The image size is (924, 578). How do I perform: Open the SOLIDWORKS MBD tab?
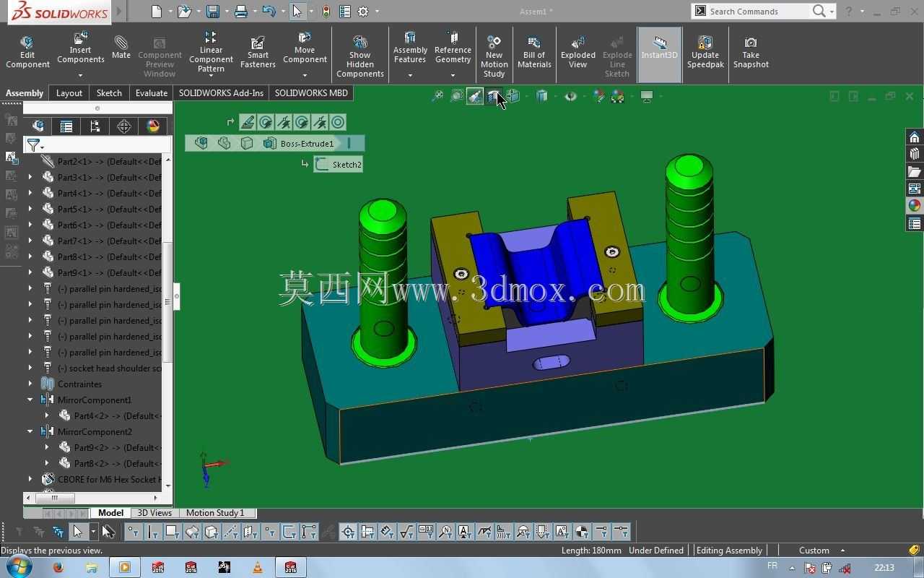(311, 92)
